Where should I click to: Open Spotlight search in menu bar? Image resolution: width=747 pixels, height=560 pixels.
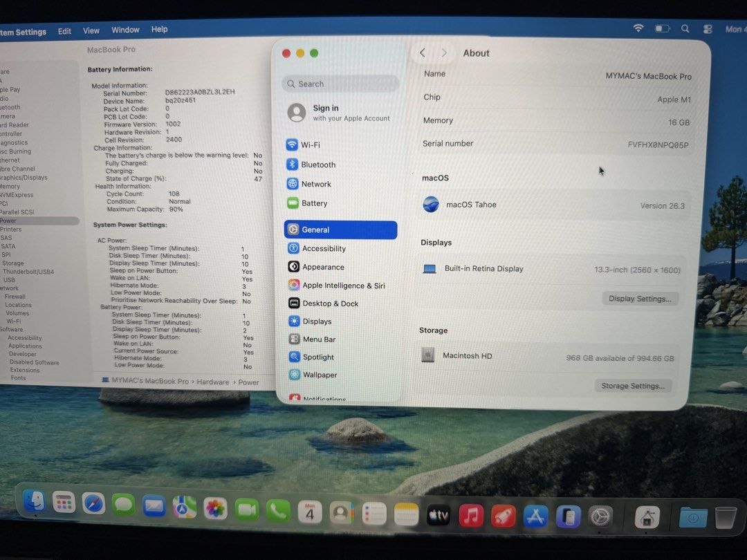coord(685,28)
